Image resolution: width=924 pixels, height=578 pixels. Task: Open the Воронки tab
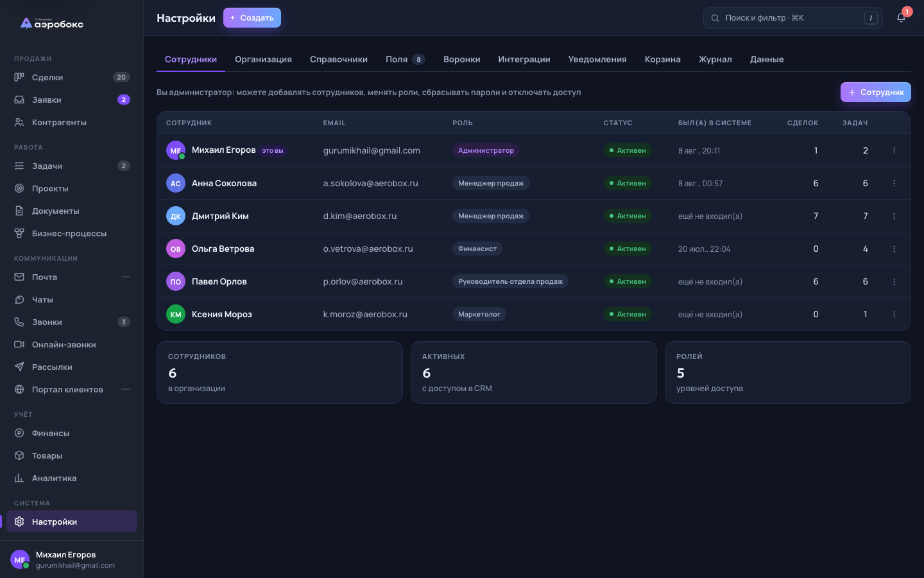click(x=462, y=59)
